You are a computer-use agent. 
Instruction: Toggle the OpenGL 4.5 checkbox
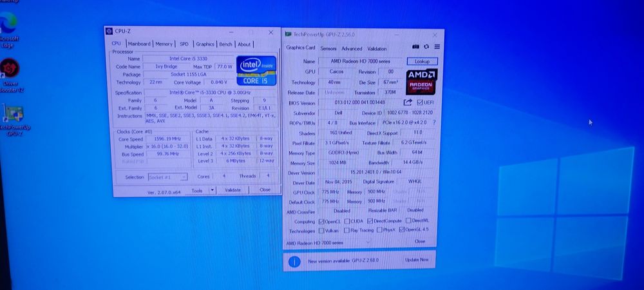tap(402, 229)
